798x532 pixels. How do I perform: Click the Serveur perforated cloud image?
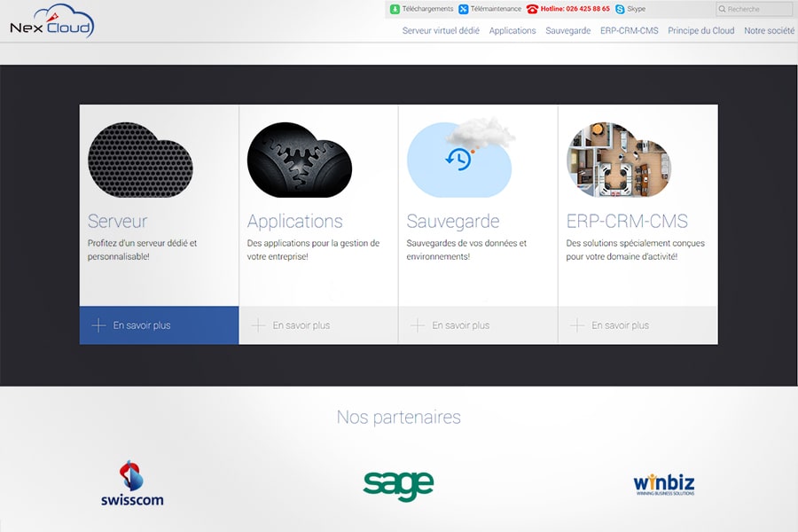coord(140,160)
